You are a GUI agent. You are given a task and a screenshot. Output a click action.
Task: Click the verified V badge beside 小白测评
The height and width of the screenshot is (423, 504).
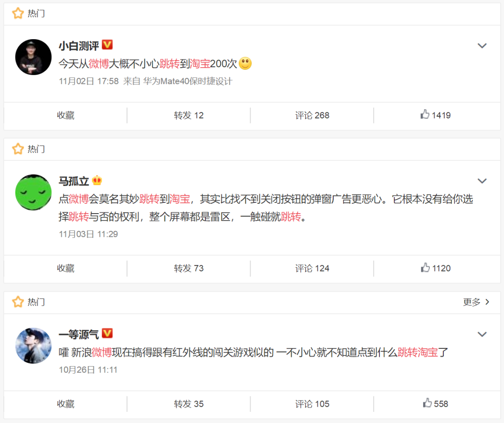click(x=107, y=45)
